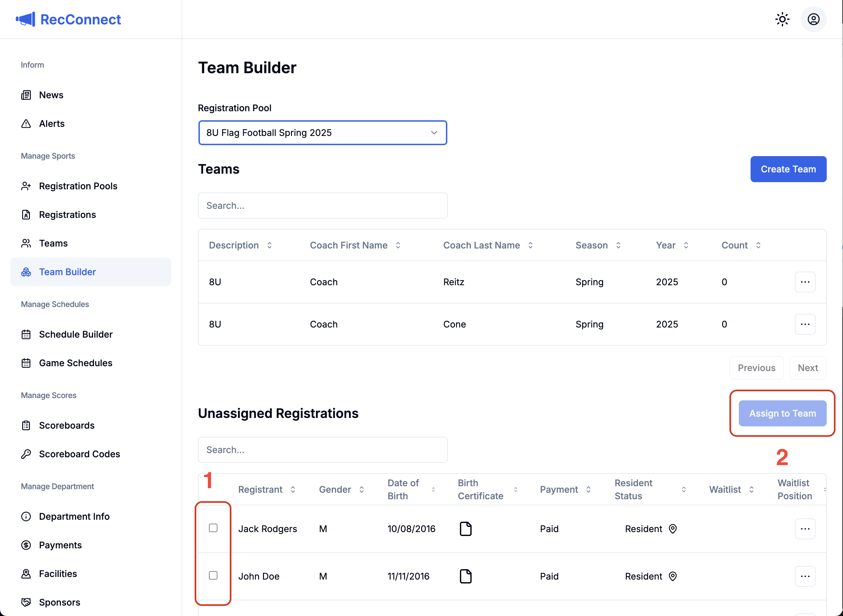Select the John Doe registration checkbox
This screenshot has width=843, height=616.
coord(213,575)
